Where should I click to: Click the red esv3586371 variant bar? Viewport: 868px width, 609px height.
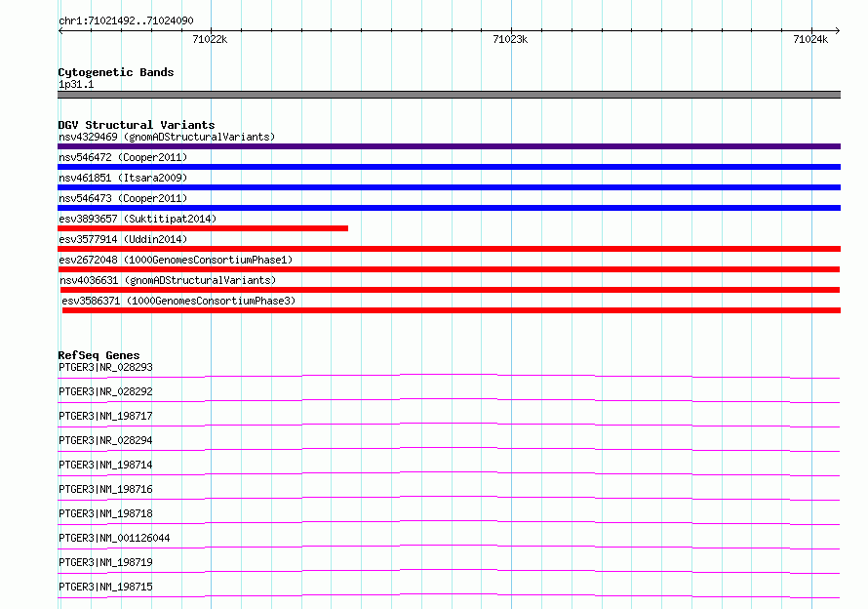(452, 310)
